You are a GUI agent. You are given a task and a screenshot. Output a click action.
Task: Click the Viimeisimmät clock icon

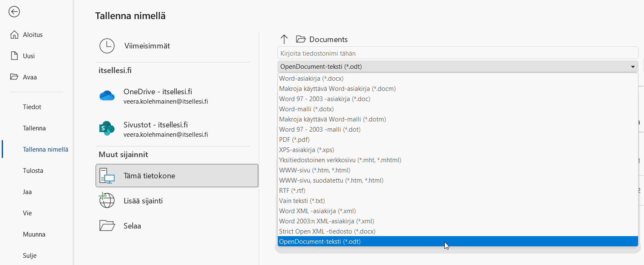pyautogui.click(x=107, y=46)
